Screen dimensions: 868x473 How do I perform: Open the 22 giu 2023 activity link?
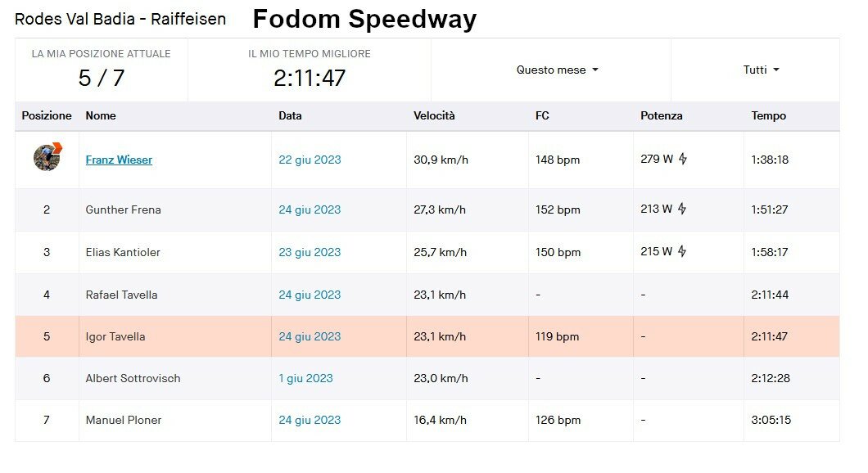coord(310,160)
